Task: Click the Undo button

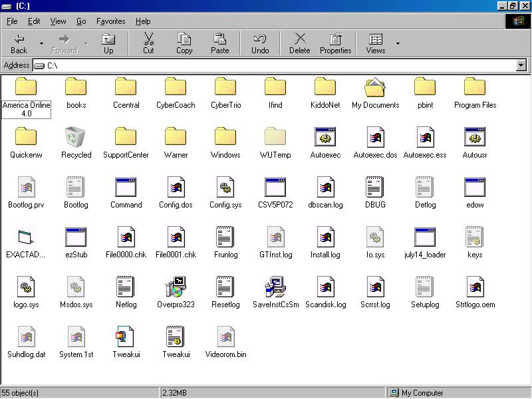Action: point(260,43)
